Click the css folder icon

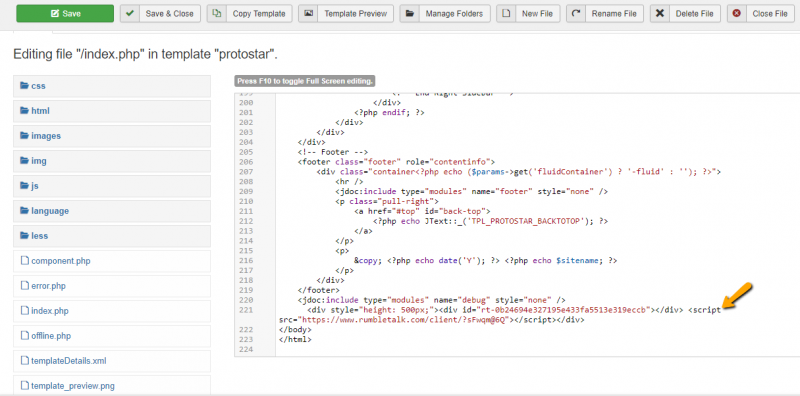(24, 85)
